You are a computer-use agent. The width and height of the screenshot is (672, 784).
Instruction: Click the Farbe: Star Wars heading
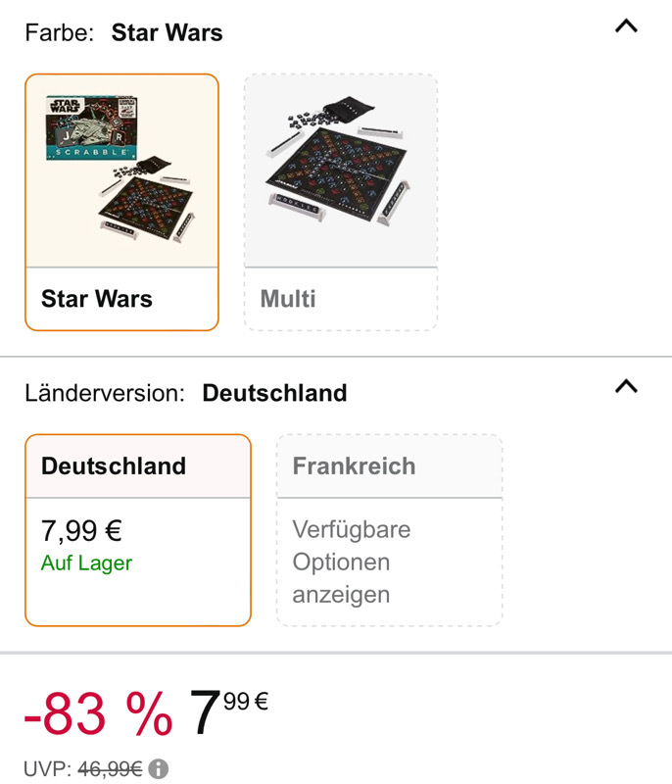[123, 32]
